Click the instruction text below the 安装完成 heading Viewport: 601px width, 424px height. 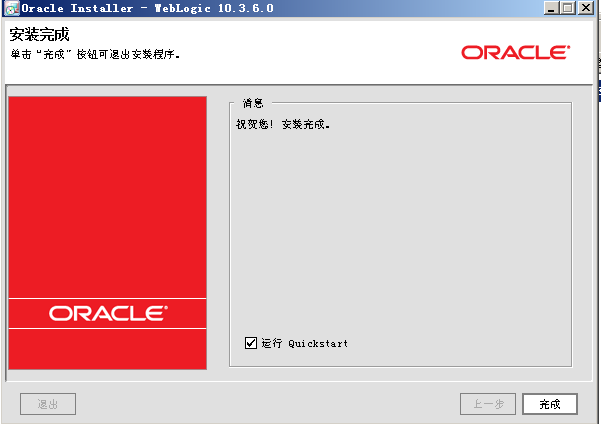95,54
